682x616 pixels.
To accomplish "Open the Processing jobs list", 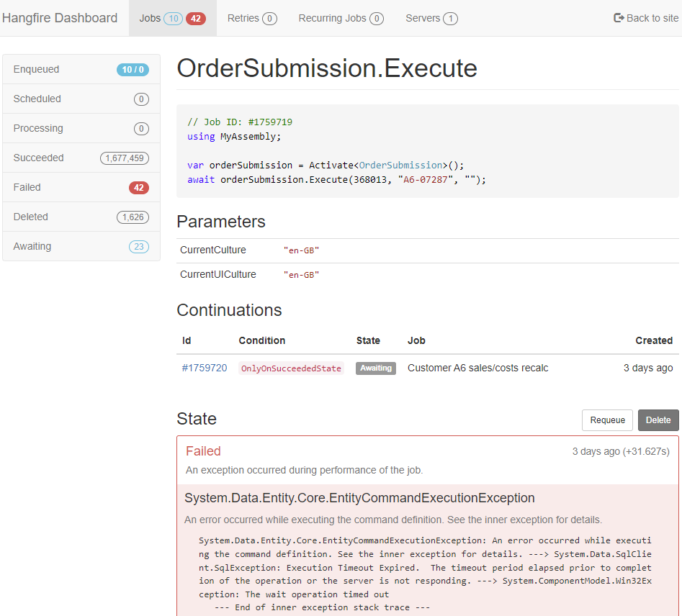I will point(81,129).
